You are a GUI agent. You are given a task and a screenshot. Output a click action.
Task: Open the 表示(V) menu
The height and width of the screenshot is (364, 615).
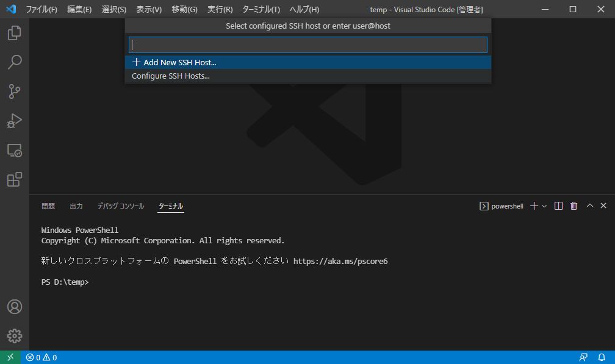(x=149, y=9)
